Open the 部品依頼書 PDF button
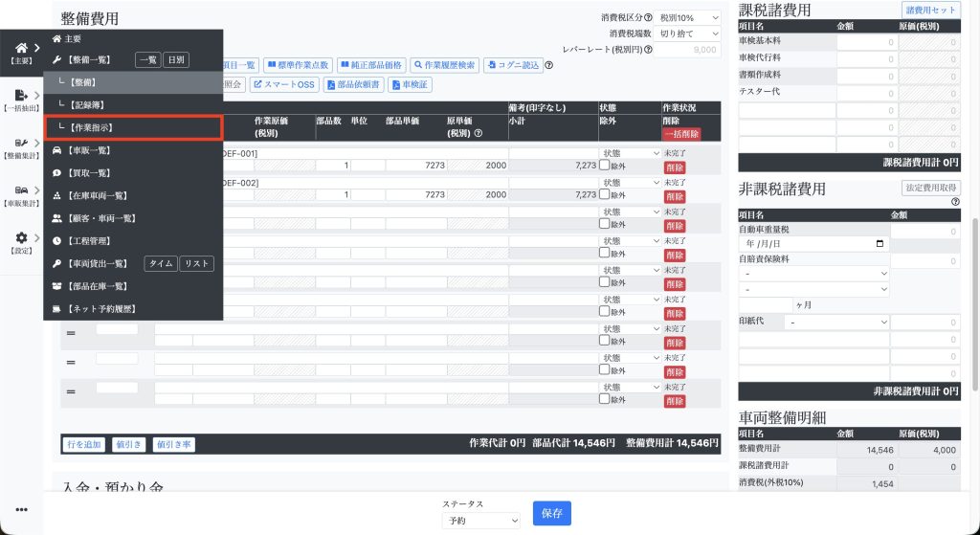The width and height of the screenshot is (980, 535). coord(353,84)
